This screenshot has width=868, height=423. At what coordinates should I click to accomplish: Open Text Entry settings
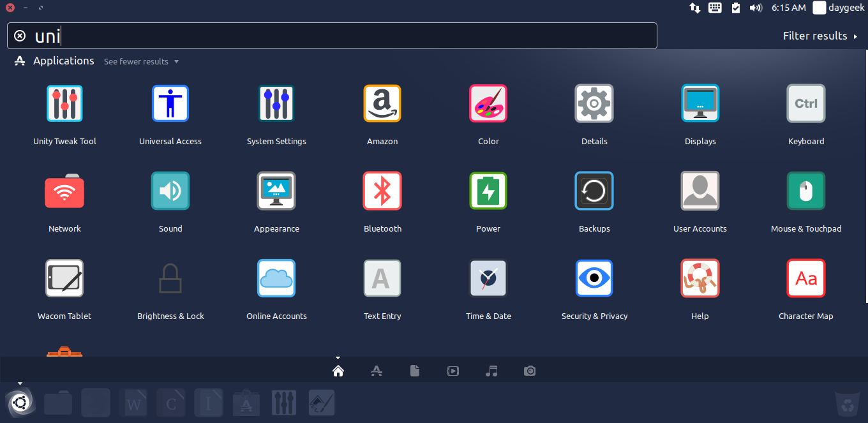pos(382,278)
